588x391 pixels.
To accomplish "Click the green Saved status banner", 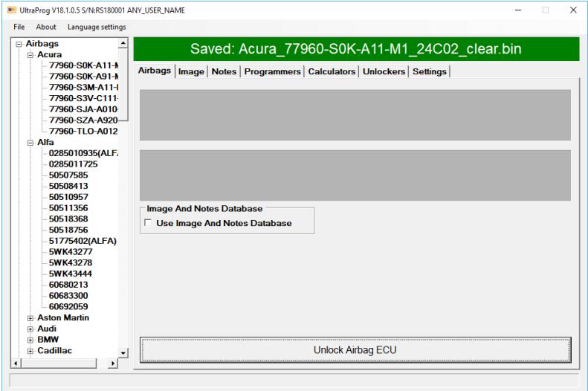I will coord(356,49).
